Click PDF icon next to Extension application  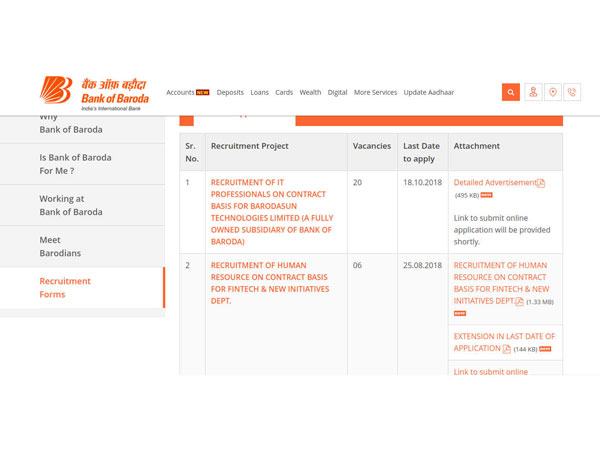[507, 349]
